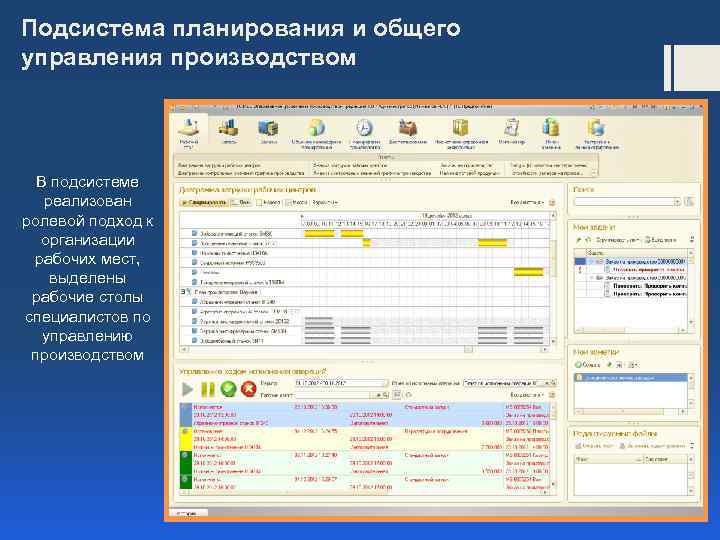Collapse the second task group in Мои задачи

pos(591,278)
